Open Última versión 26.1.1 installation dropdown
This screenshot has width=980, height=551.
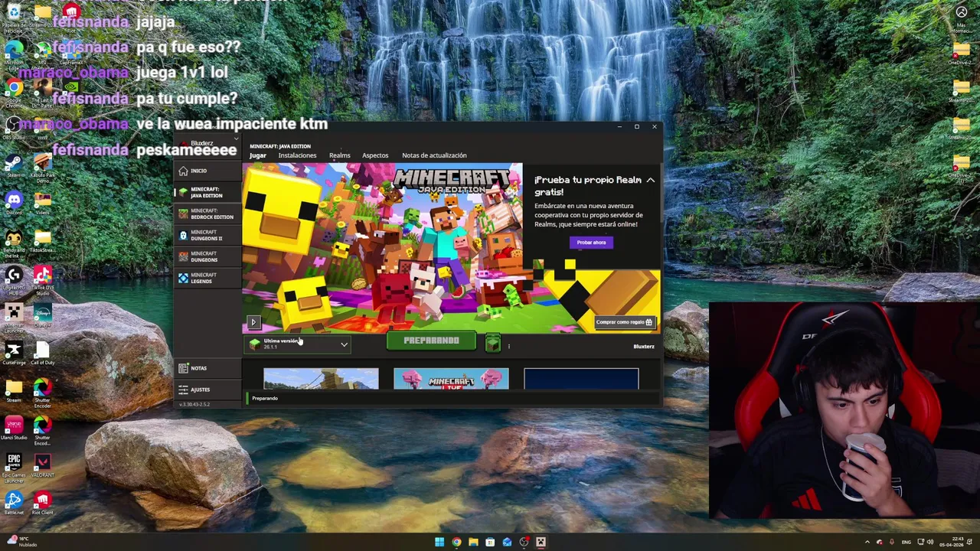coord(299,344)
